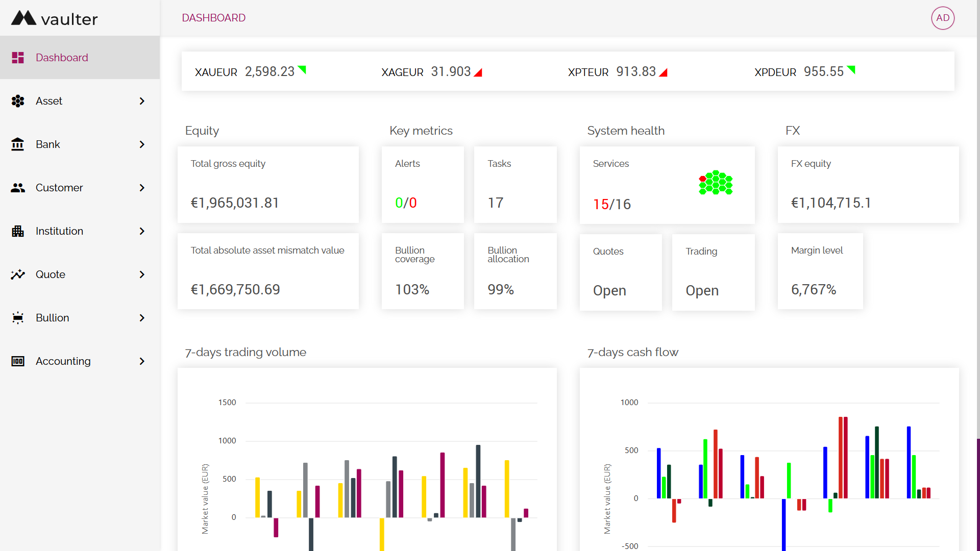
Task: Click the XAGEUR red up-trend arrow
Action: tap(478, 72)
